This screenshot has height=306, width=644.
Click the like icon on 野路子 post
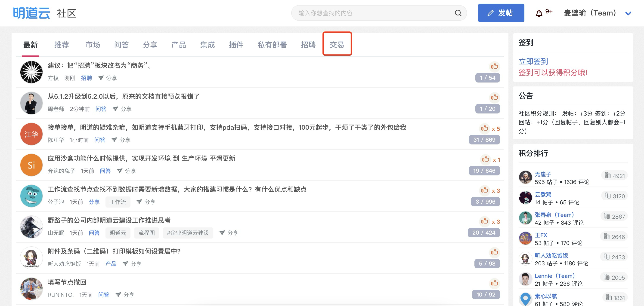click(x=484, y=221)
